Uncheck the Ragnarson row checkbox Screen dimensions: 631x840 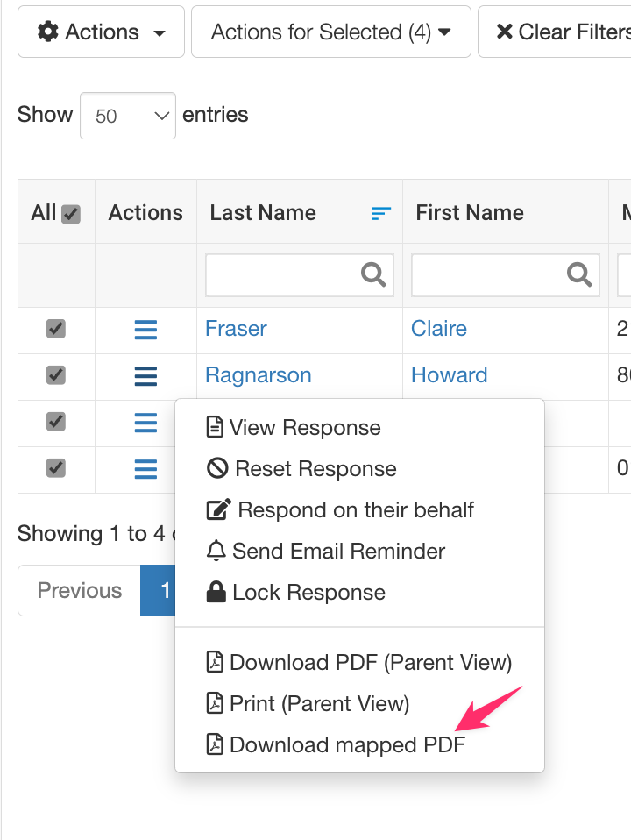(x=56, y=375)
